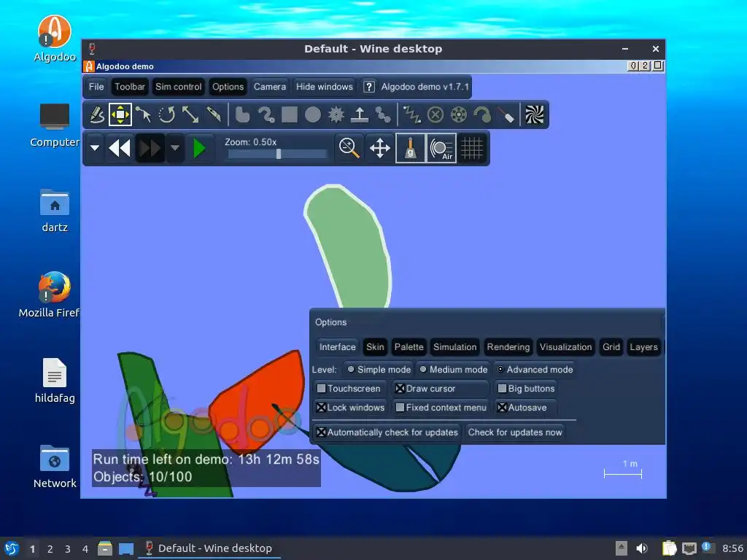Select the Box tool square icon
The width and height of the screenshot is (747, 560).
coord(289,114)
